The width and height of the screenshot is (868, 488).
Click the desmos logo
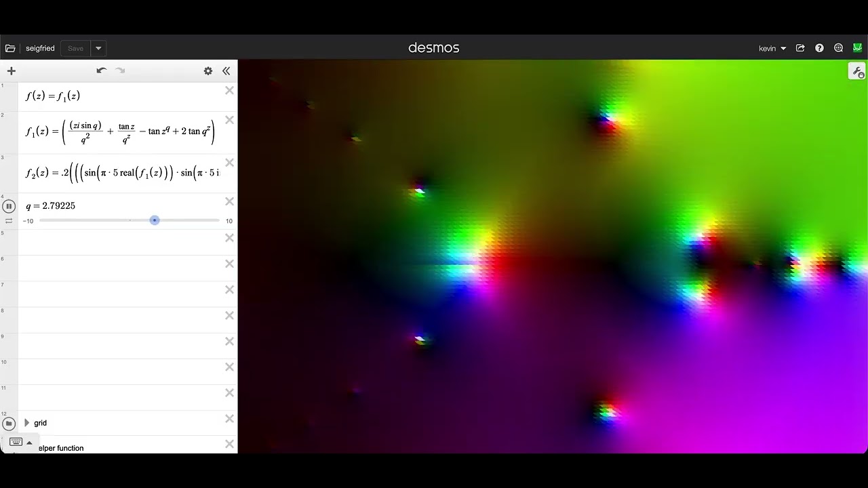click(434, 47)
